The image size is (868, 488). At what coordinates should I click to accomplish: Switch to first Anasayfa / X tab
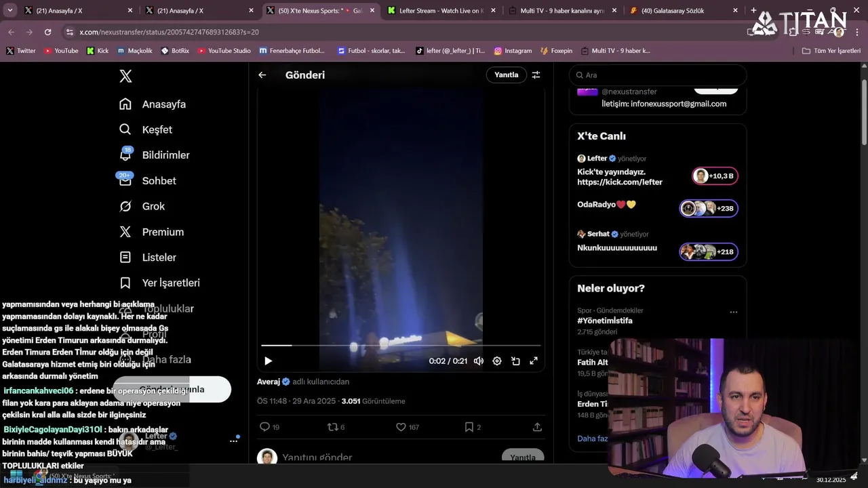coord(71,11)
